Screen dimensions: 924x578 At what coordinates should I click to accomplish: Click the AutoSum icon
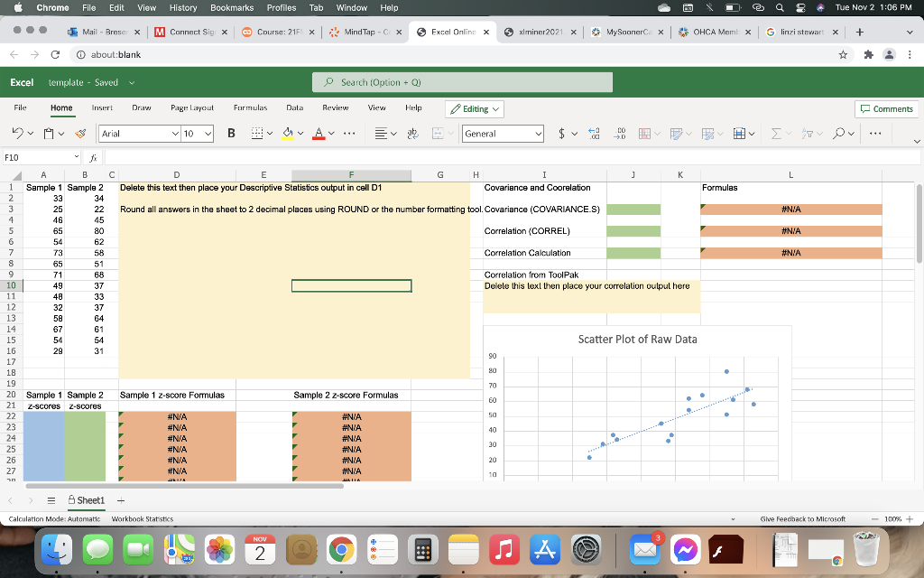click(x=778, y=134)
